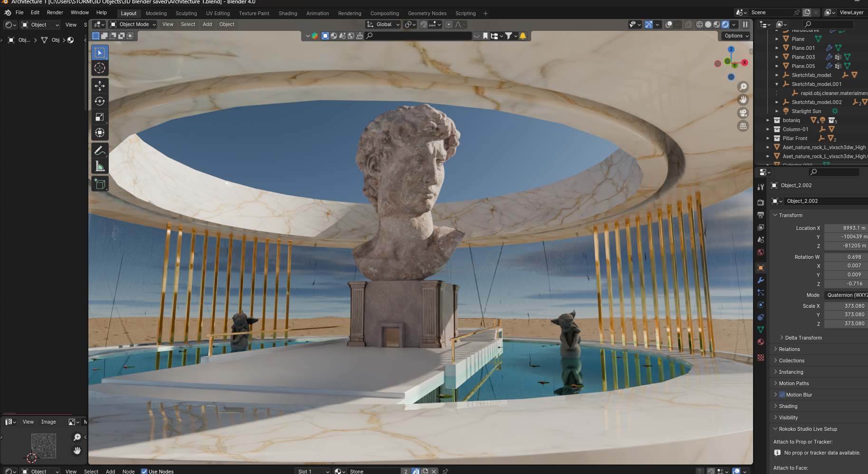The height and width of the screenshot is (474, 868).
Task: Click the Scale Z value field
Action: [846, 323]
